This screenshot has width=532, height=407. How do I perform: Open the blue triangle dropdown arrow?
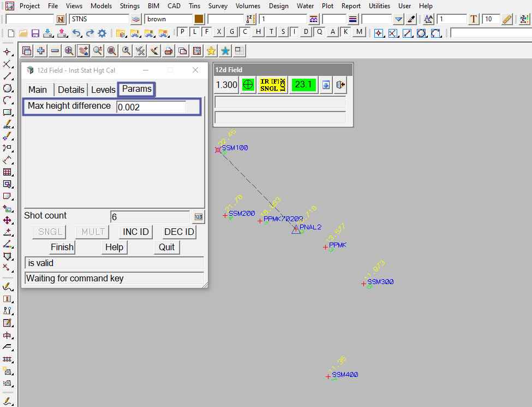[398, 19]
